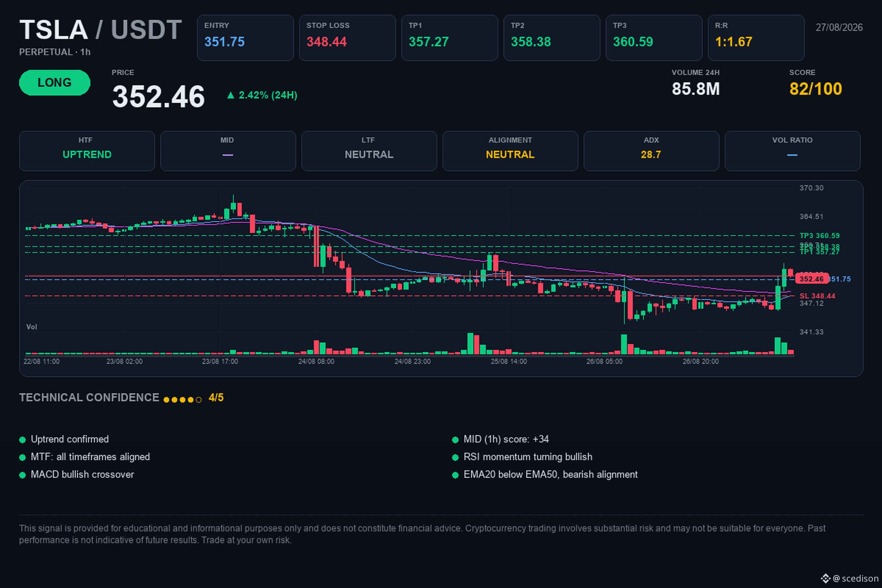Click the 364.51 price axis label
The image size is (882, 588).
pyautogui.click(x=811, y=217)
